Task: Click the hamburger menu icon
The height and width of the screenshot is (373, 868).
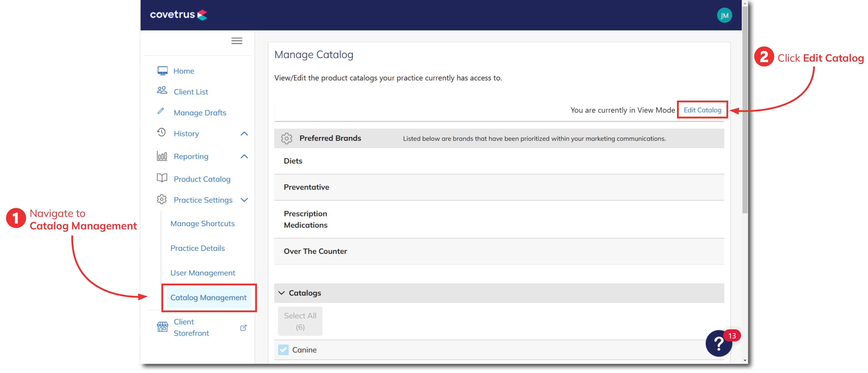Action: (x=237, y=41)
